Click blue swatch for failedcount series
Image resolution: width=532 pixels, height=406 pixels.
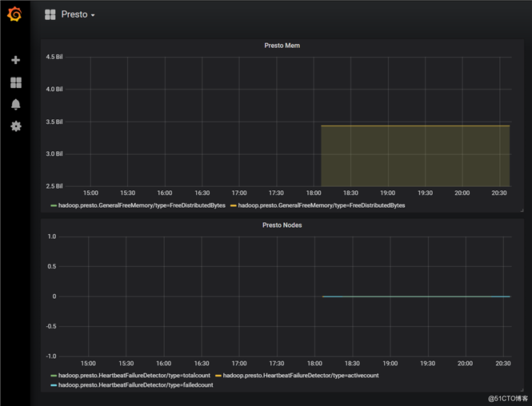[x=54, y=385]
